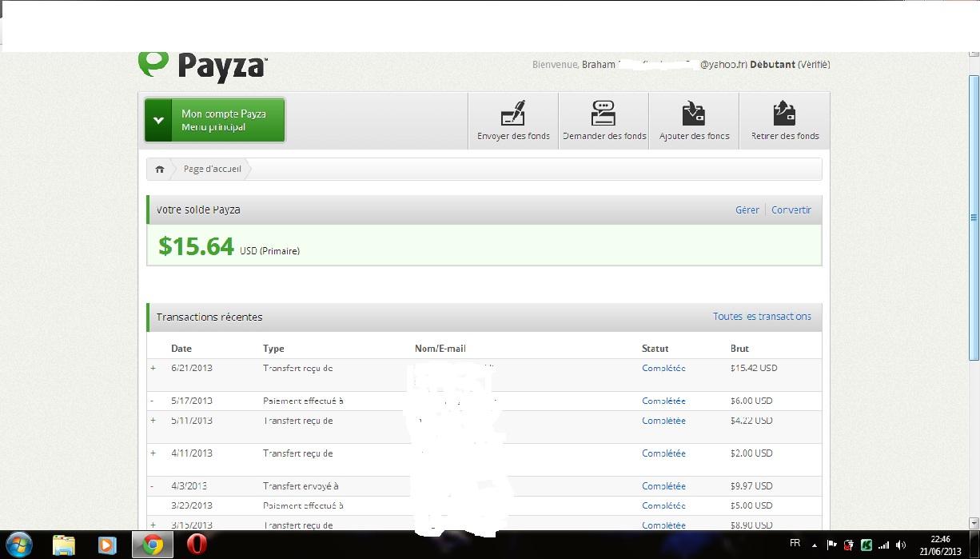Expand the 4/11/2013 transaction row
980x559 pixels.
153,453
